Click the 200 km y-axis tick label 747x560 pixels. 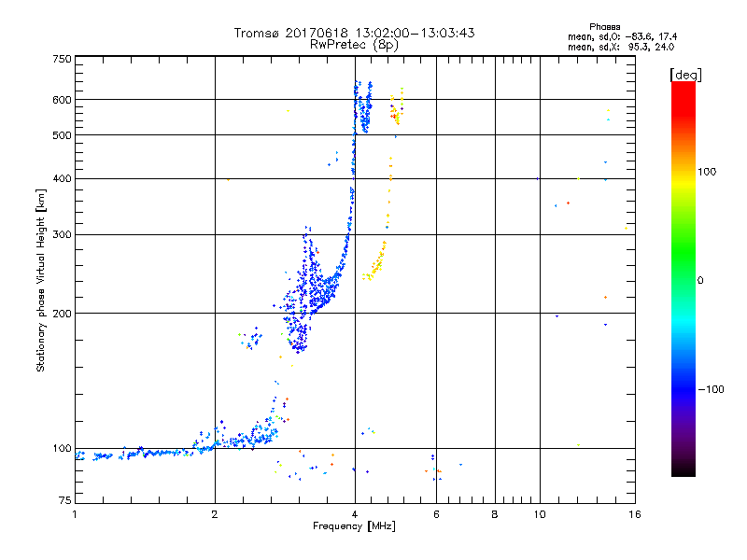click(61, 314)
